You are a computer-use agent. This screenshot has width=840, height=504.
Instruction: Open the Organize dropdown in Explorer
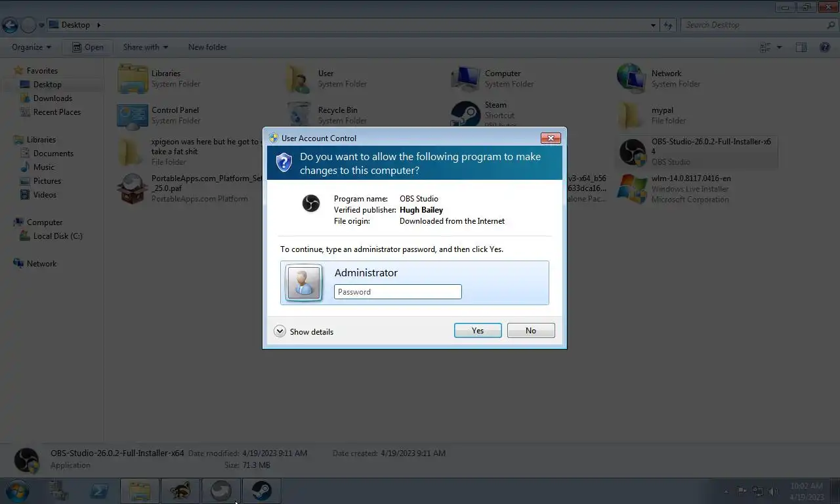click(x=31, y=47)
